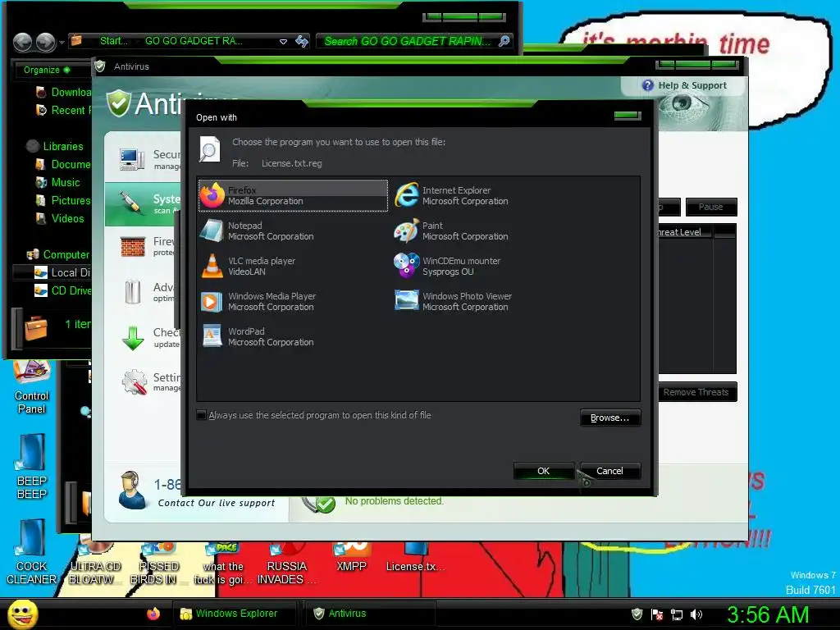Viewport: 840px width, 630px height.
Task: Select Local Disk in Explorer tree
Action: 63,272
